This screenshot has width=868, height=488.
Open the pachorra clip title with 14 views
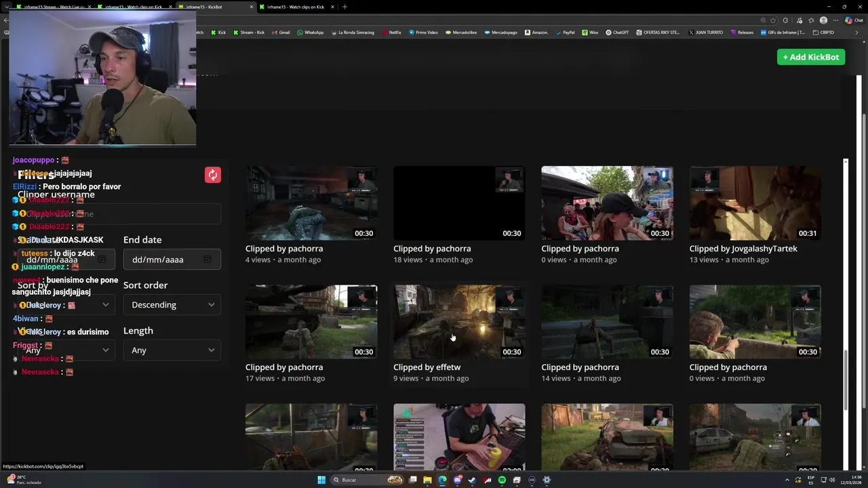(x=580, y=367)
